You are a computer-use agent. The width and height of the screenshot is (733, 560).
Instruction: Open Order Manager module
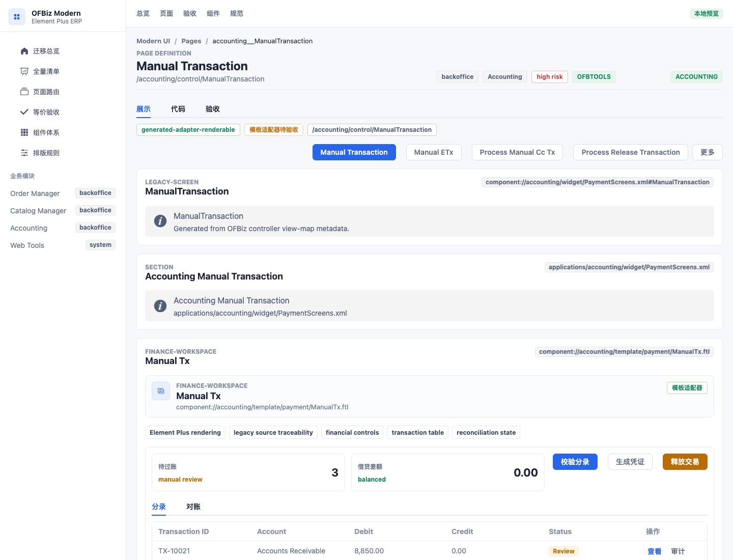tap(63, 193)
